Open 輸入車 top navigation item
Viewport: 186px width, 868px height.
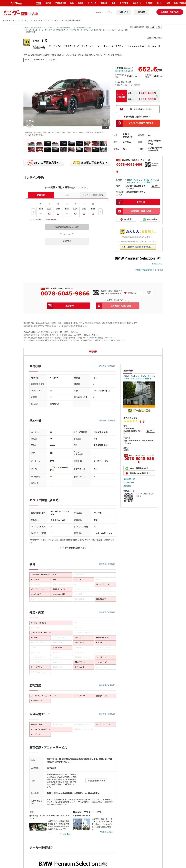(x=48, y=3)
